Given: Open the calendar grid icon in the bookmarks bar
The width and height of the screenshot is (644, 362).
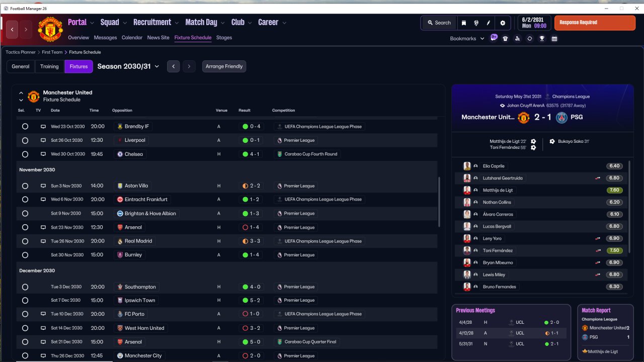Looking at the screenshot, I should tap(554, 39).
